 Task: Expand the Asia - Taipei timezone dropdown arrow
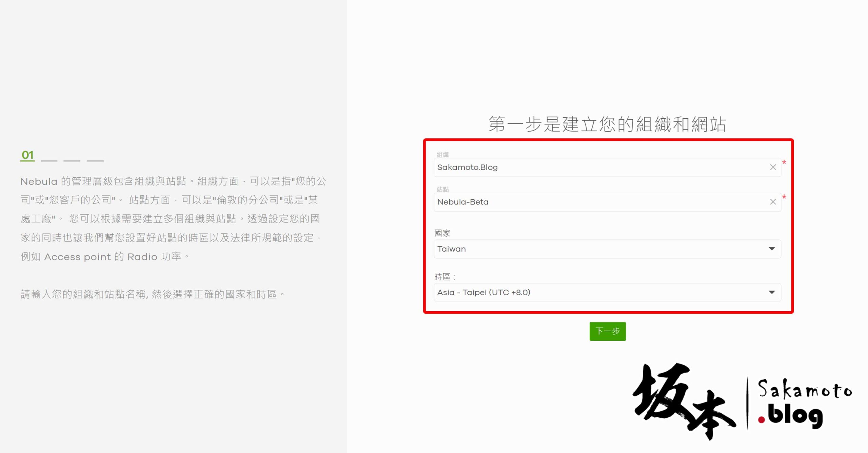(772, 292)
